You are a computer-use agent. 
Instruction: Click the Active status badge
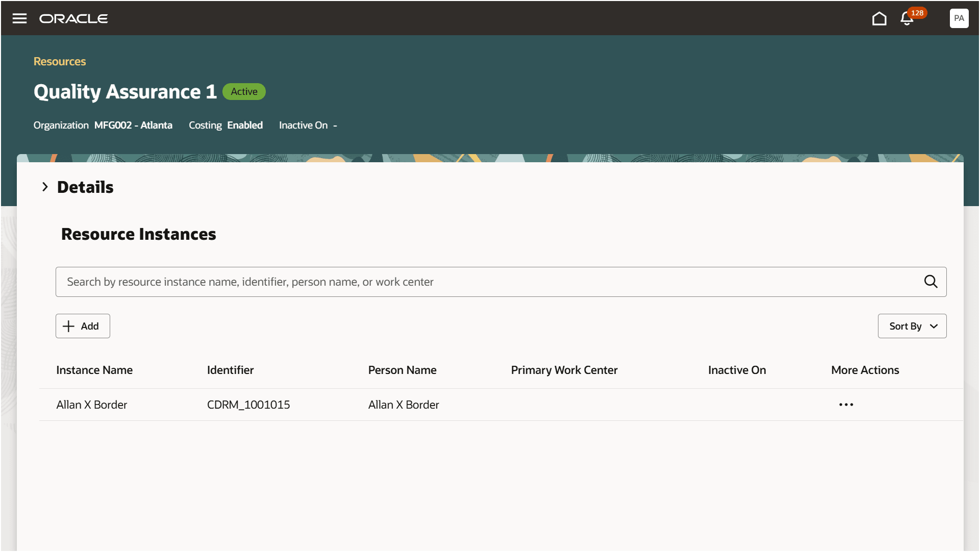[244, 92]
